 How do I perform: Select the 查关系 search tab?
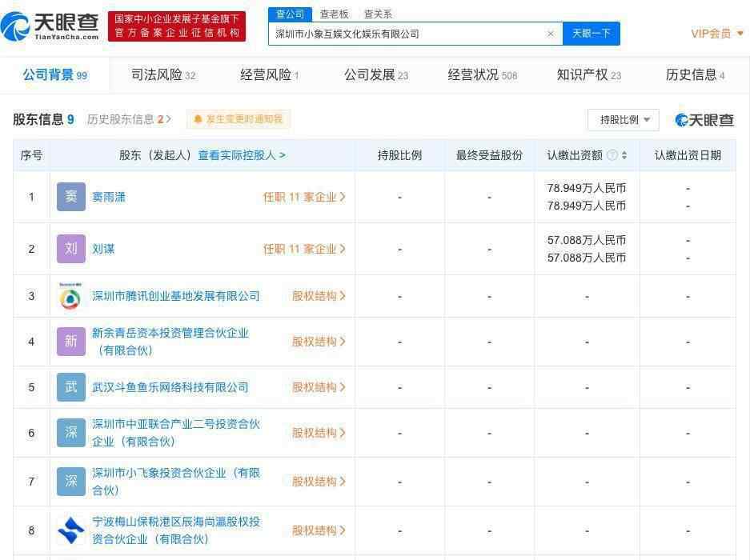point(378,14)
